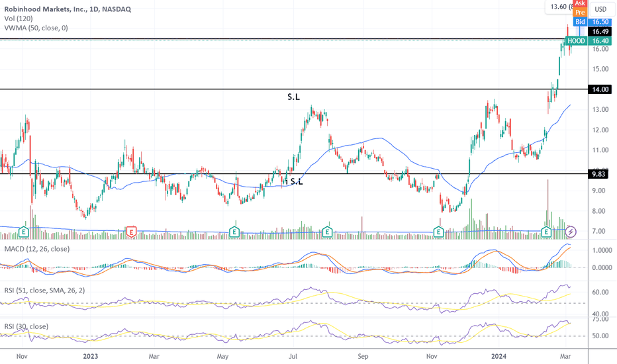Viewport: 617px width, 364px height.
Task: Click the 2023 label on time axis
Action: [91, 356]
